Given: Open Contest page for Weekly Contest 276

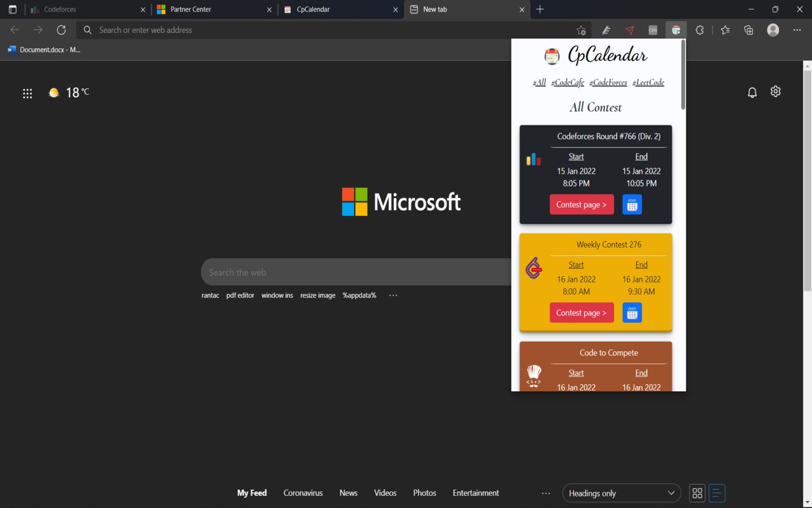Looking at the screenshot, I should pyautogui.click(x=582, y=312).
